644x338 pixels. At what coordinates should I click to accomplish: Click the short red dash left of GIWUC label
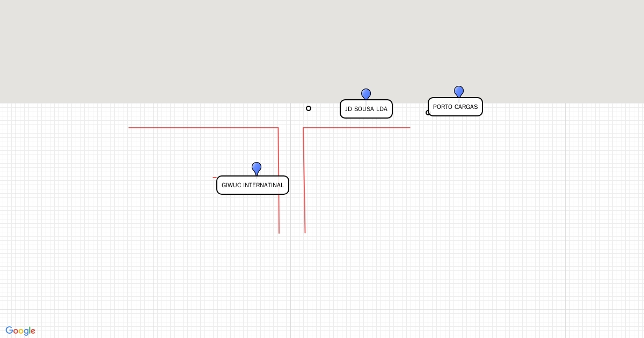pyautogui.click(x=215, y=178)
